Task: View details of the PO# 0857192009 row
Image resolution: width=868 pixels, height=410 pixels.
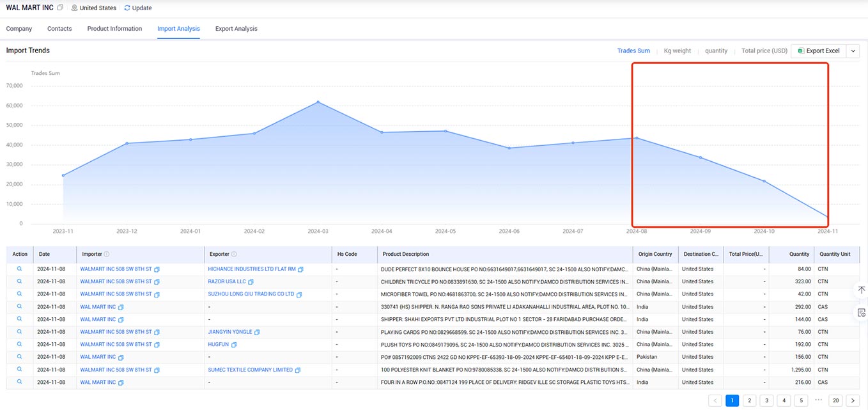Action: click(x=20, y=357)
